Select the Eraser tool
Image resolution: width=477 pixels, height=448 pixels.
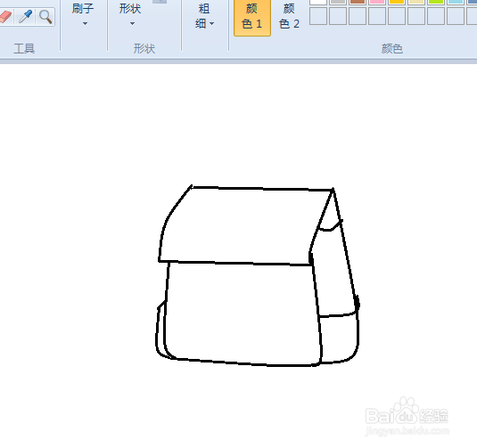click(5, 17)
